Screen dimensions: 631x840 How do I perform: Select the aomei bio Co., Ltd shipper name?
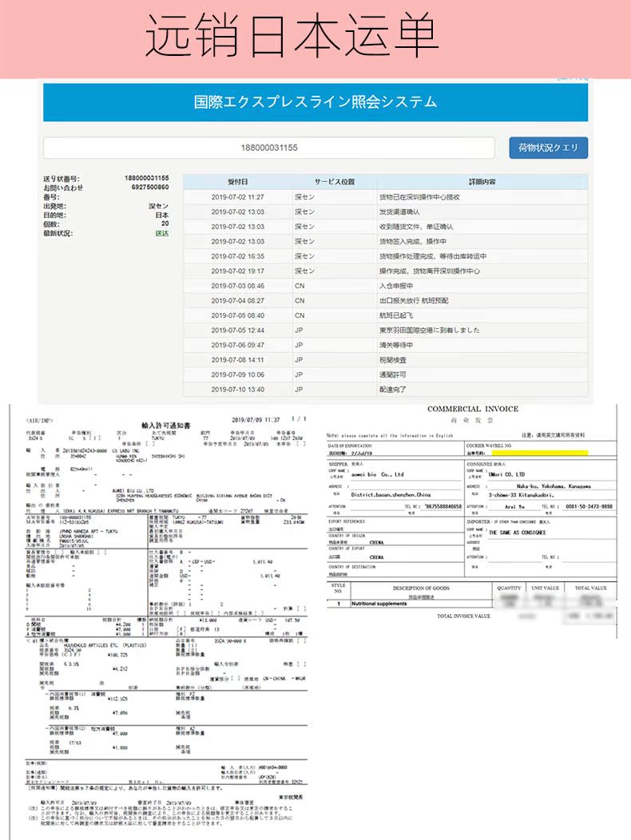[378, 474]
